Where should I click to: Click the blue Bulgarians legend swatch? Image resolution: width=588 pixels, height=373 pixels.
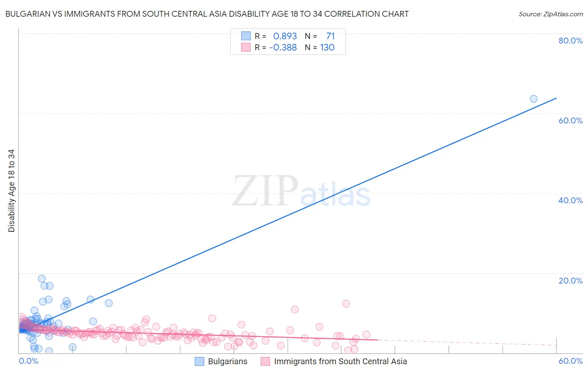pos(199,362)
